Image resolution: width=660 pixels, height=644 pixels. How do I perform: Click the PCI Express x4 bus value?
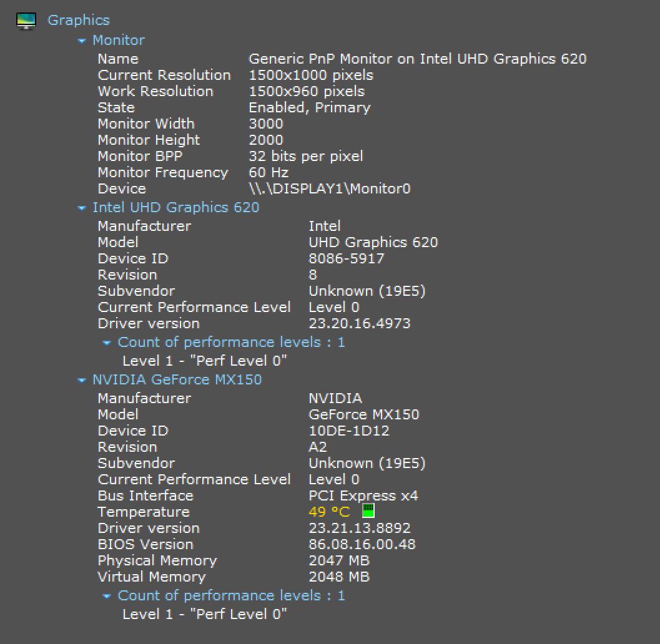[363, 495]
